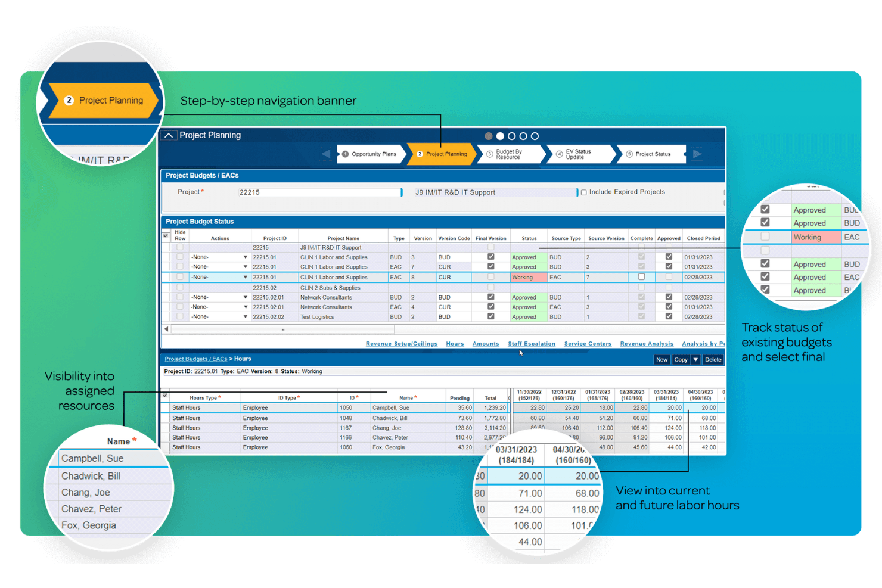Click the Copy button
The width and height of the screenshot is (882, 588).
(x=681, y=360)
